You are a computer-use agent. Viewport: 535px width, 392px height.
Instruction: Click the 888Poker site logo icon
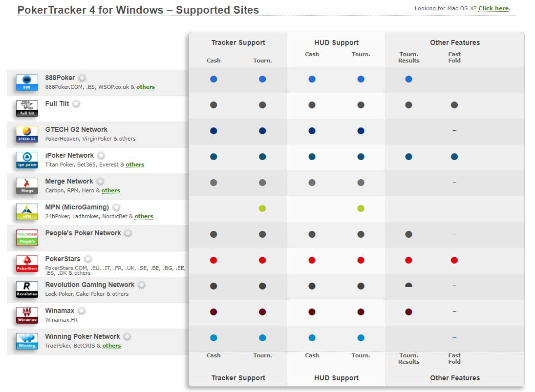pyautogui.click(x=27, y=83)
